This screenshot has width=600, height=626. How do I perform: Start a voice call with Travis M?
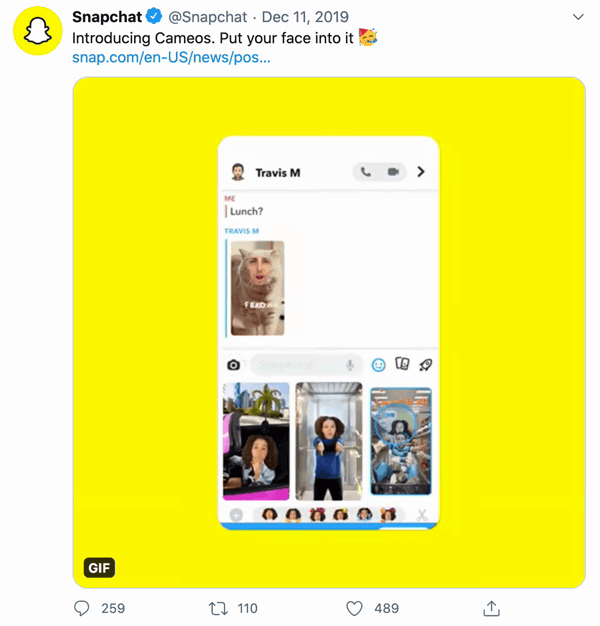tap(365, 172)
